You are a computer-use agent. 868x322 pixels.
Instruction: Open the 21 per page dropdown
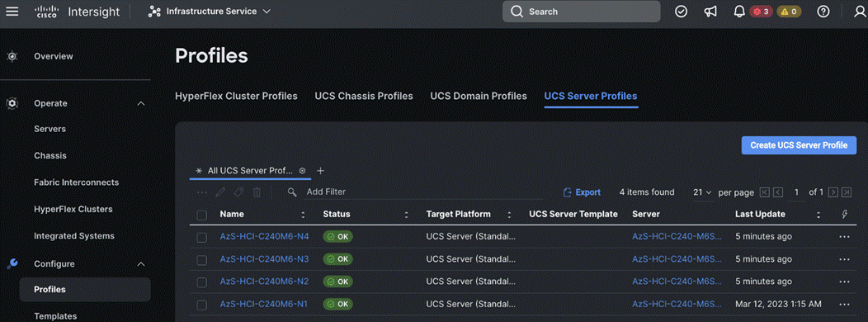702,192
